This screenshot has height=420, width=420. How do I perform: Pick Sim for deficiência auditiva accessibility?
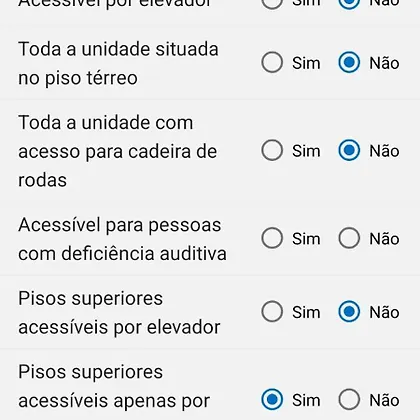[x=272, y=238]
